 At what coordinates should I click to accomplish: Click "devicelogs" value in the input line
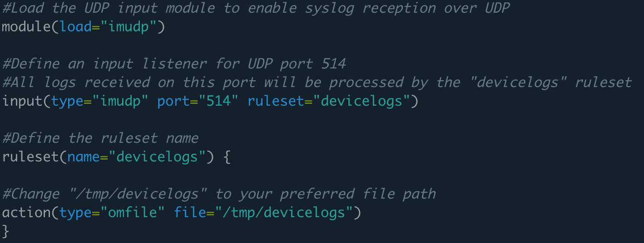pyautogui.click(x=361, y=101)
